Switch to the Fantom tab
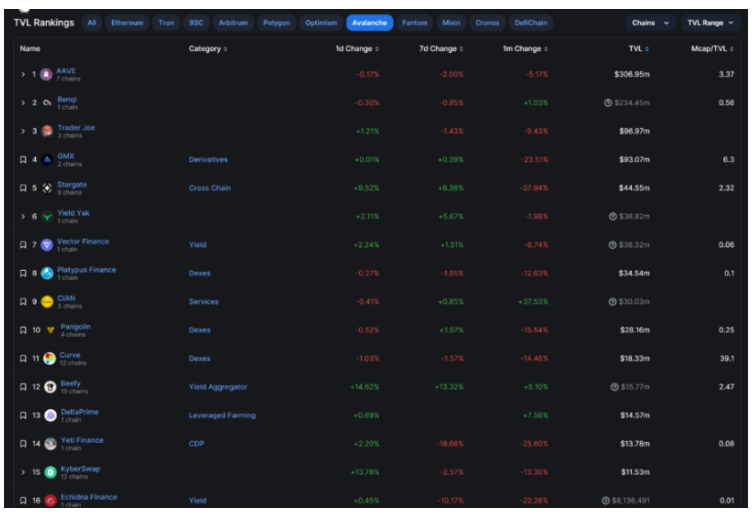The image size is (756, 516). coord(415,23)
